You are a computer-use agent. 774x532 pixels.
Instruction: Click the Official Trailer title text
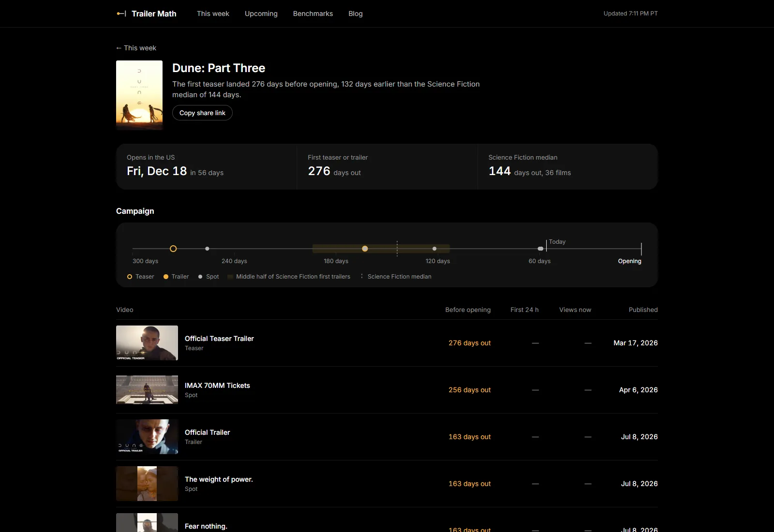click(x=208, y=432)
